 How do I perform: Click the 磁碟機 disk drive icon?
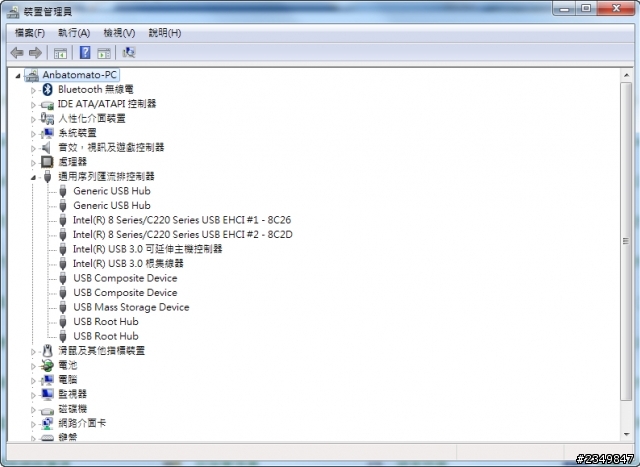[x=47, y=410]
